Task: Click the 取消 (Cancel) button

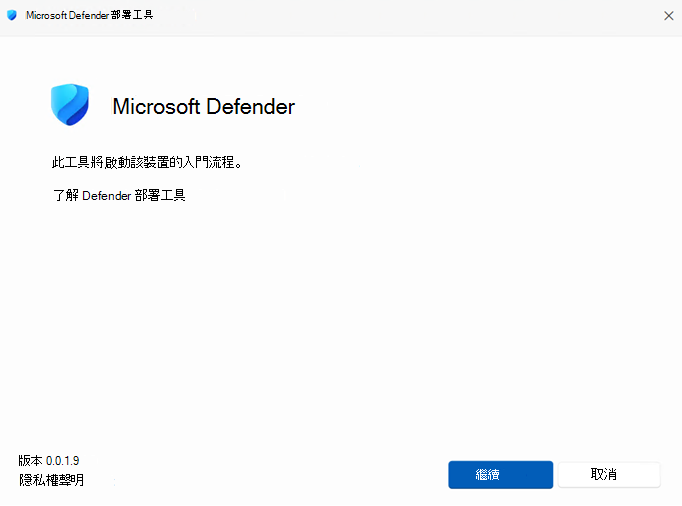Action: tap(609, 475)
